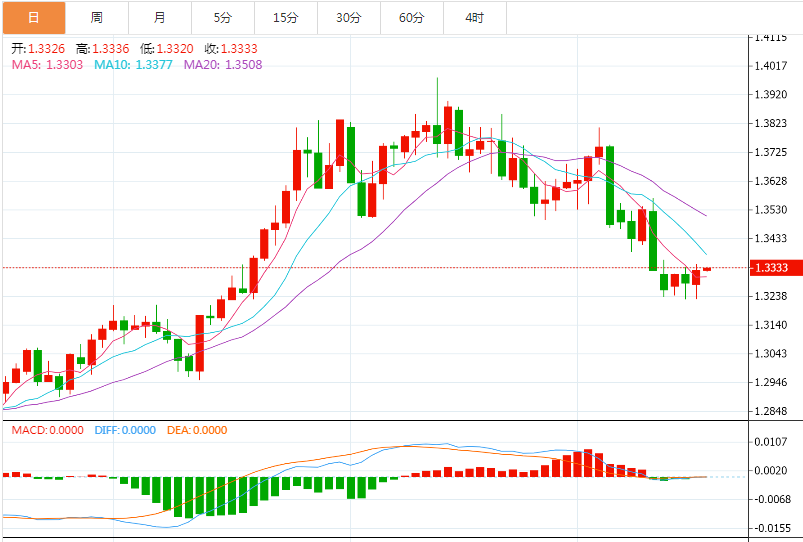Click the 1.3140 price axis label
This screenshot has width=803, height=542.
pyautogui.click(x=771, y=325)
